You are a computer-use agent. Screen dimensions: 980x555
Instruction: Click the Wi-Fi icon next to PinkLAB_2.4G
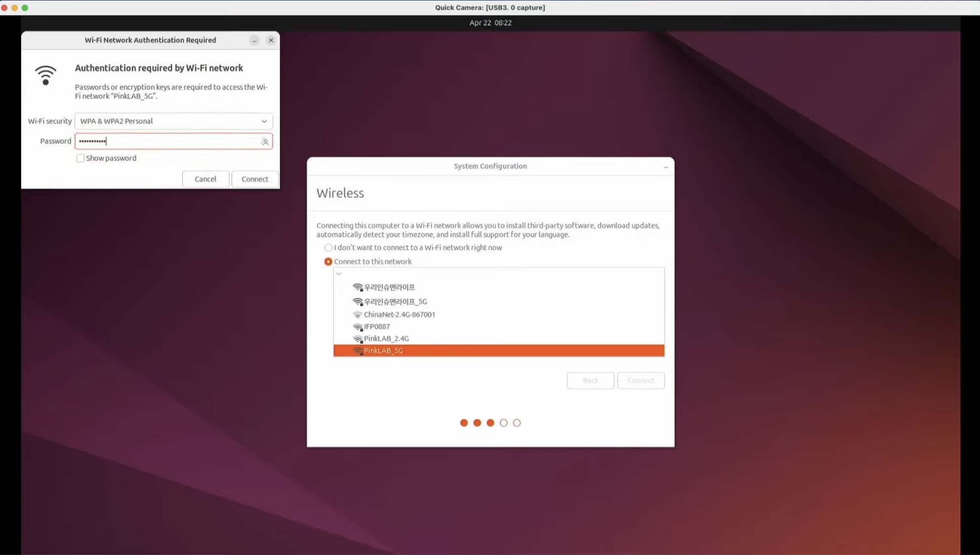click(358, 339)
